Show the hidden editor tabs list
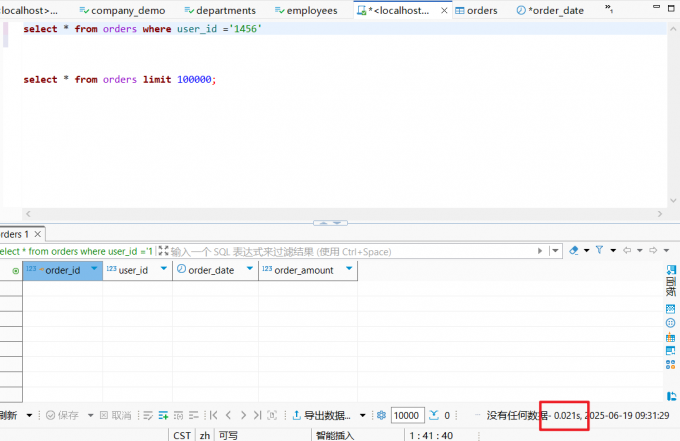The width and height of the screenshot is (680, 441). coord(609,8)
